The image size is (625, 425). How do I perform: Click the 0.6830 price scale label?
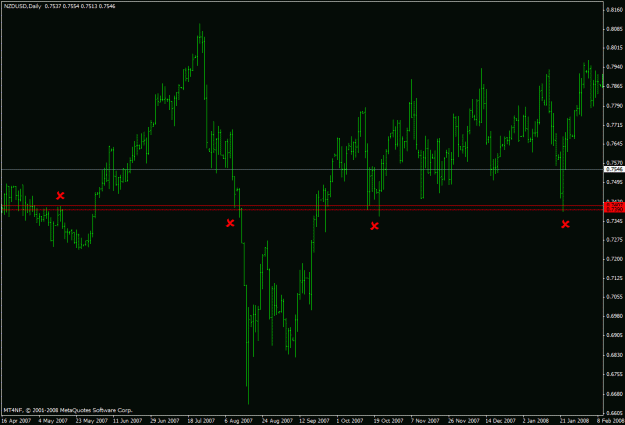614,354
